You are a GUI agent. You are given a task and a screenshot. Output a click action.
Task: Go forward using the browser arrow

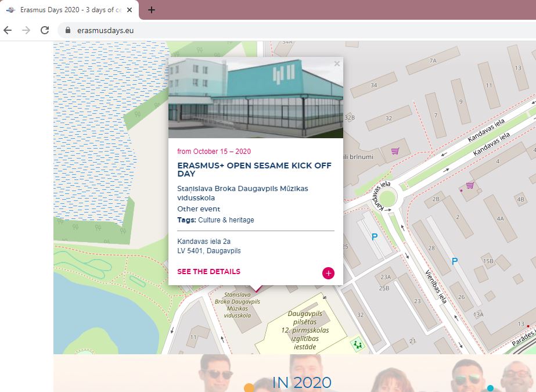tap(26, 30)
